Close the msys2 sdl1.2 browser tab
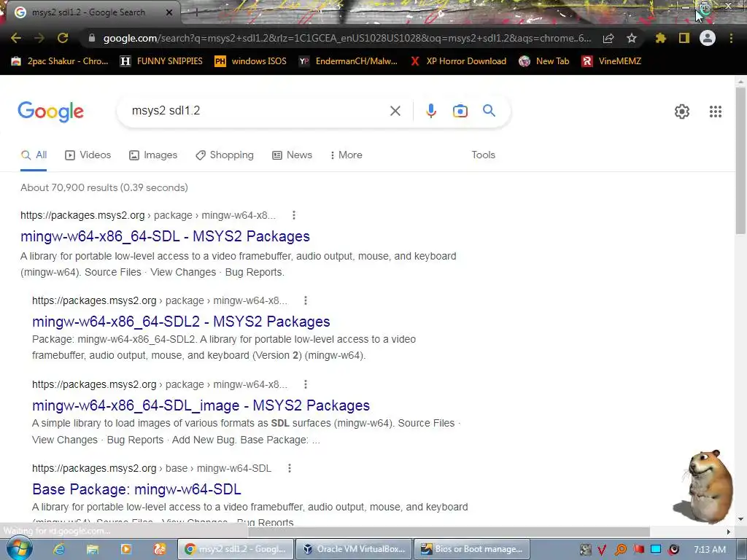 click(x=169, y=12)
